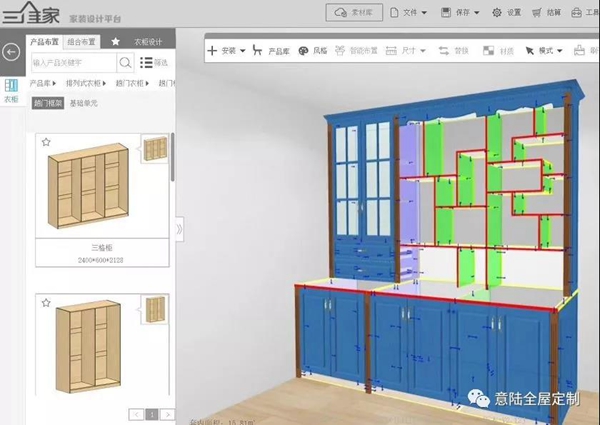
Task: Go back using the circled arrow icon
Action: click(11, 52)
